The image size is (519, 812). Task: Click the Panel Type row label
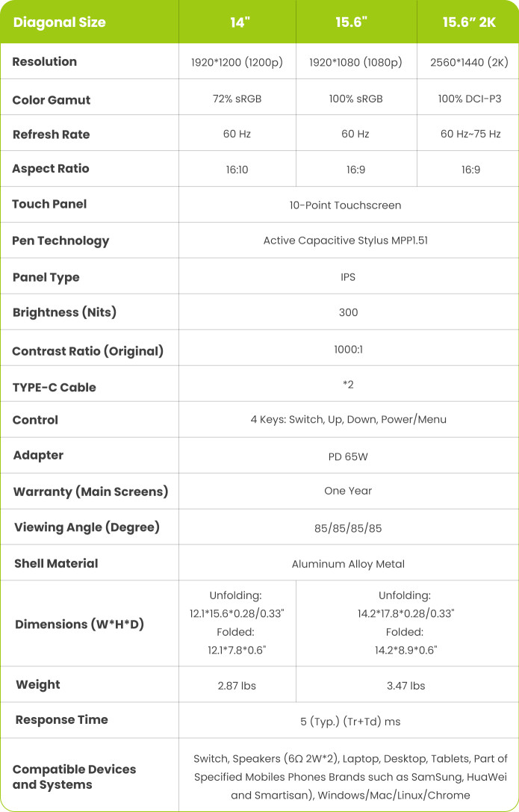click(x=46, y=277)
